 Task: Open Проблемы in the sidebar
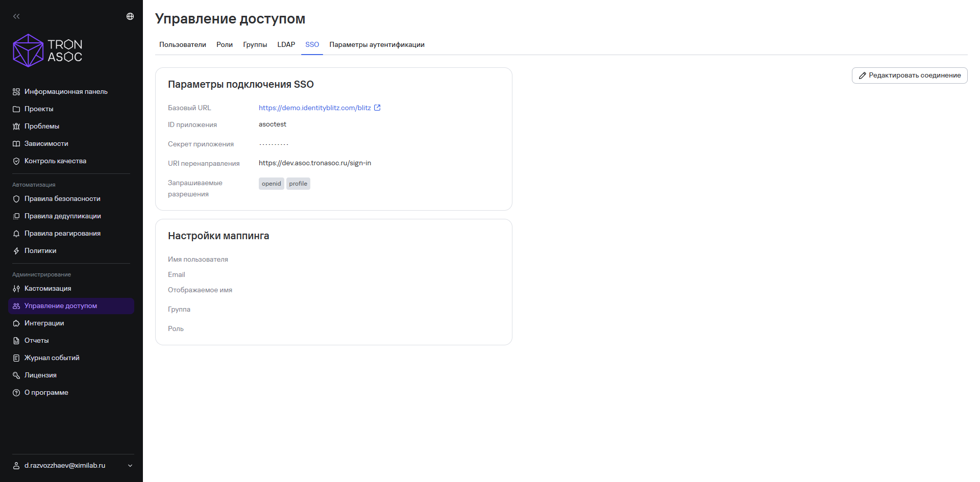71,126
